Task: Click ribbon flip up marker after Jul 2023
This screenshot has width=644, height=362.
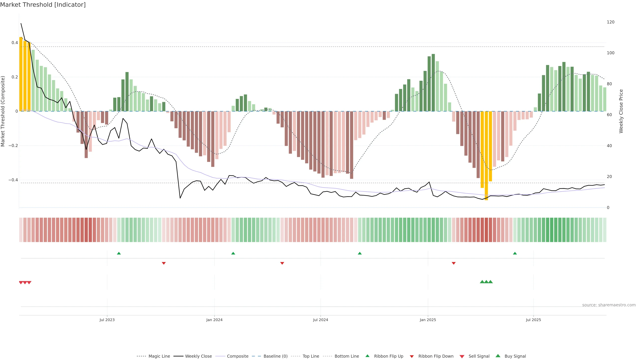Action: pos(119,253)
